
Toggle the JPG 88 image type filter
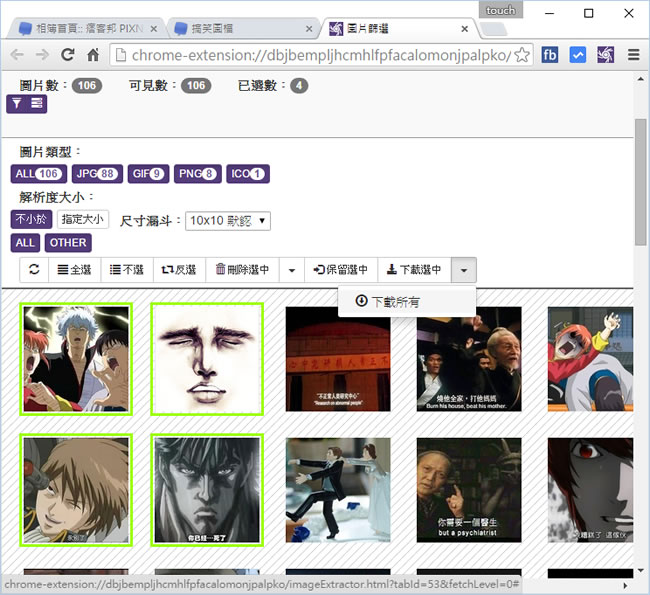point(97,174)
